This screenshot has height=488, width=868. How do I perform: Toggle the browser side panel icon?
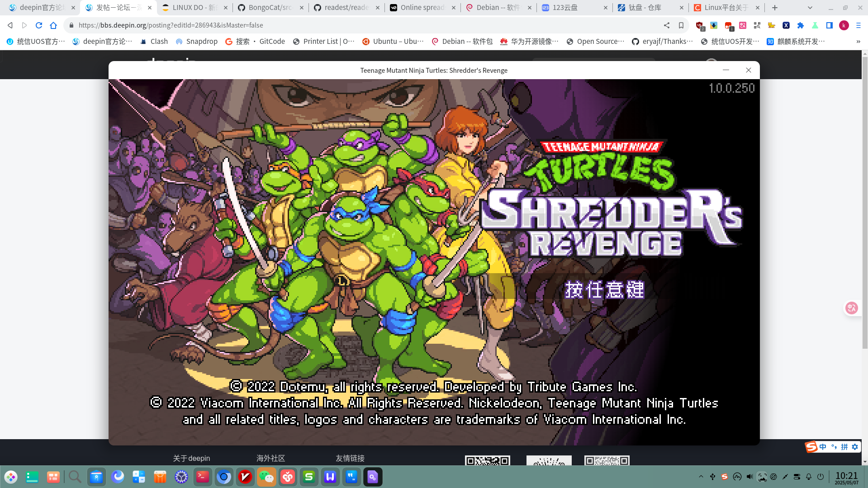point(830,25)
